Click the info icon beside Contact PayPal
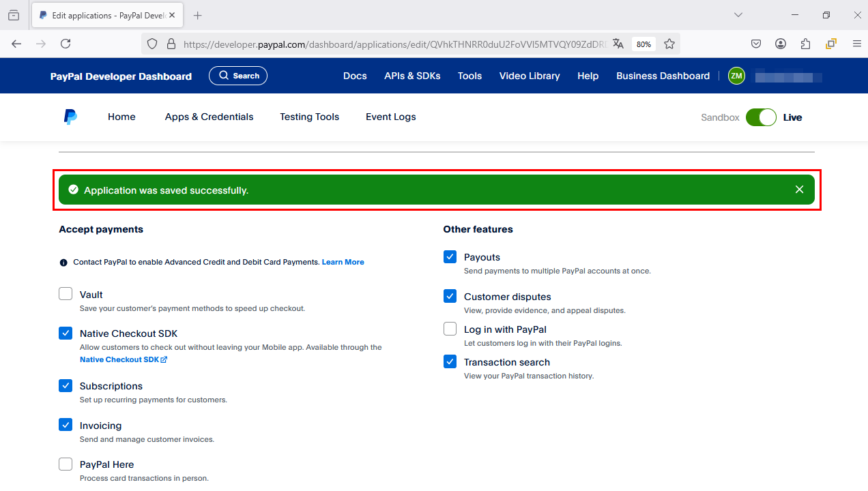868x491 pixels. (x=63, y=263)
